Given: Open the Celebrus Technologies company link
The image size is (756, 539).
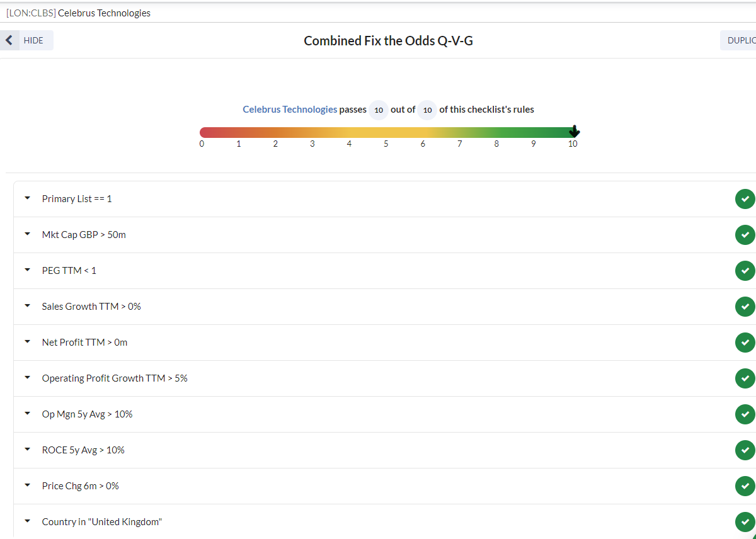Looking at the screenshot, I should click(x=290, y=110).
